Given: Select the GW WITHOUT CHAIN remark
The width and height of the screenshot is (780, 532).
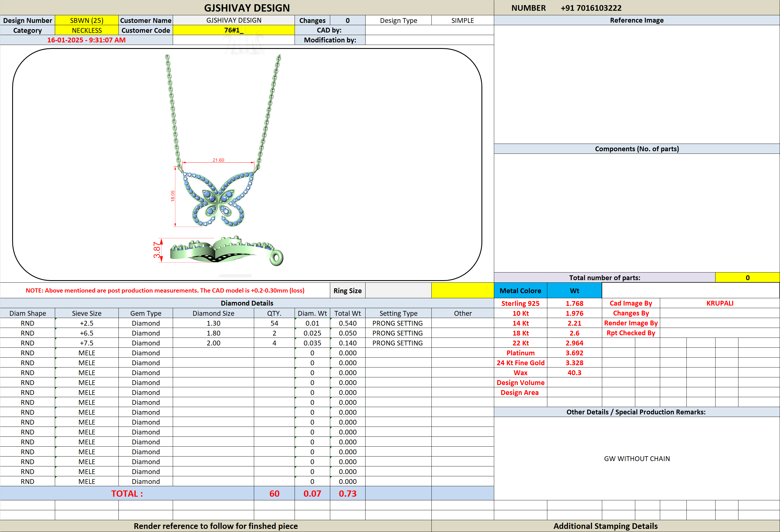Looking at the screenshot, I should tap(637, 459).
